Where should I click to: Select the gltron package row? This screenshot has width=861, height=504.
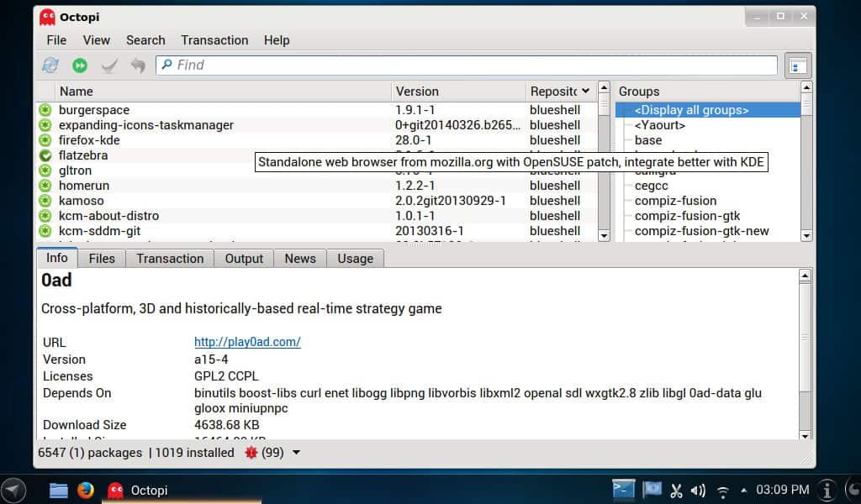[317, 171]
